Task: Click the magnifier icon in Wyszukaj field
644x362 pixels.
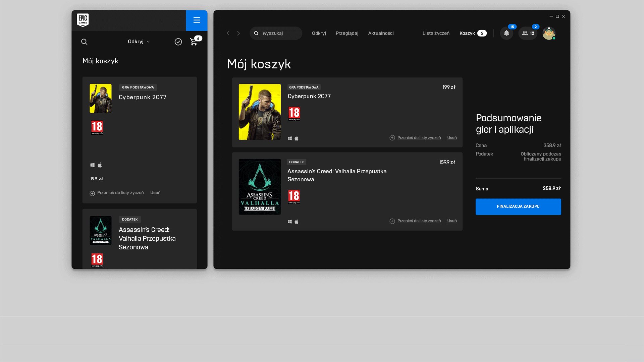Action: (x=256, y=33)
